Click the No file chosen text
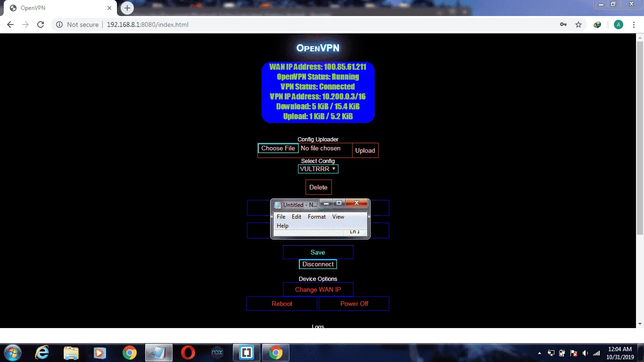This screenshot has height=362, width=644. pos(321,148)
